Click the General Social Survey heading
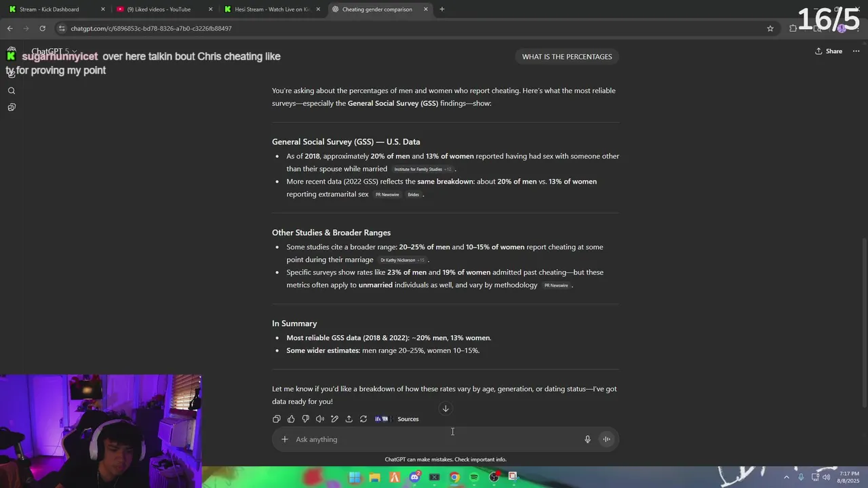This screenshot has width=868, height=488. [346, 142]
